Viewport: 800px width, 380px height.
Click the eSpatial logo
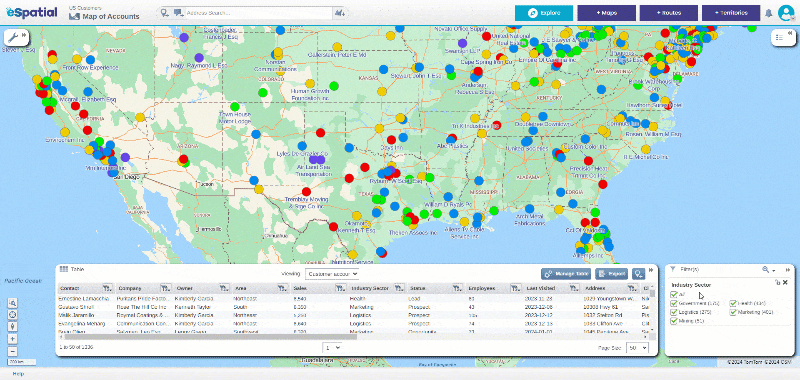point(31,12)
